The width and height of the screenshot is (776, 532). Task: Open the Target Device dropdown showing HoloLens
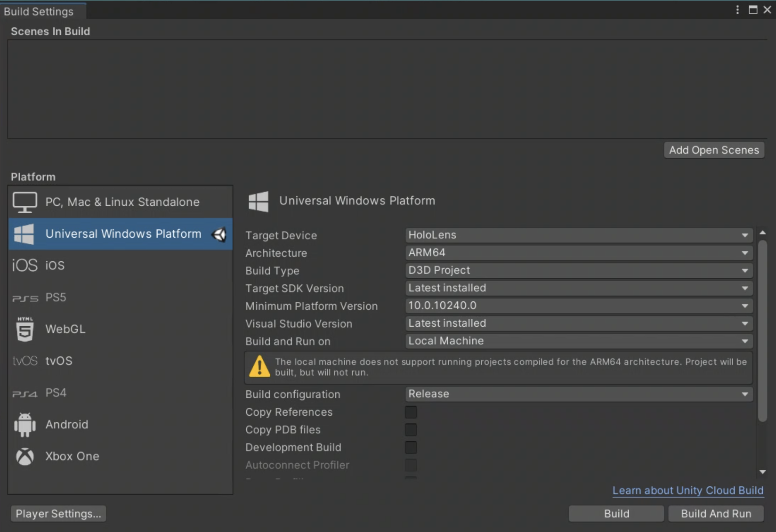[x=579, y=235]
